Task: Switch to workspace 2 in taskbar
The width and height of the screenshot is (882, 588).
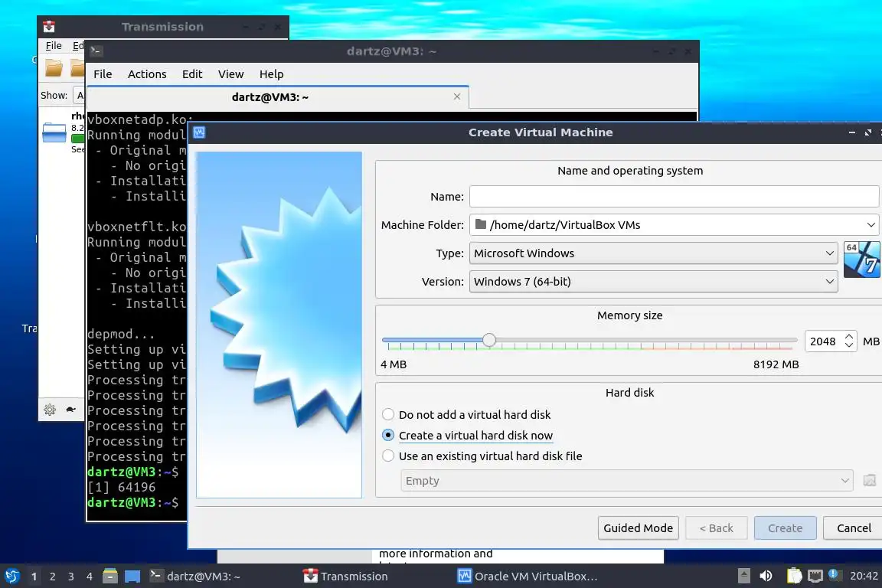Action: coord(52,577)
